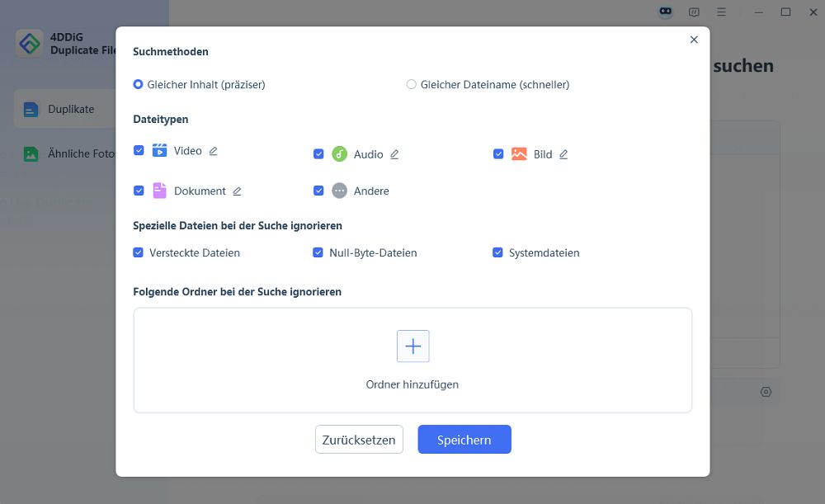Open the hamburger menu in title bar
Viewport: 825px width, 504px height.
[x=721, y=12]
